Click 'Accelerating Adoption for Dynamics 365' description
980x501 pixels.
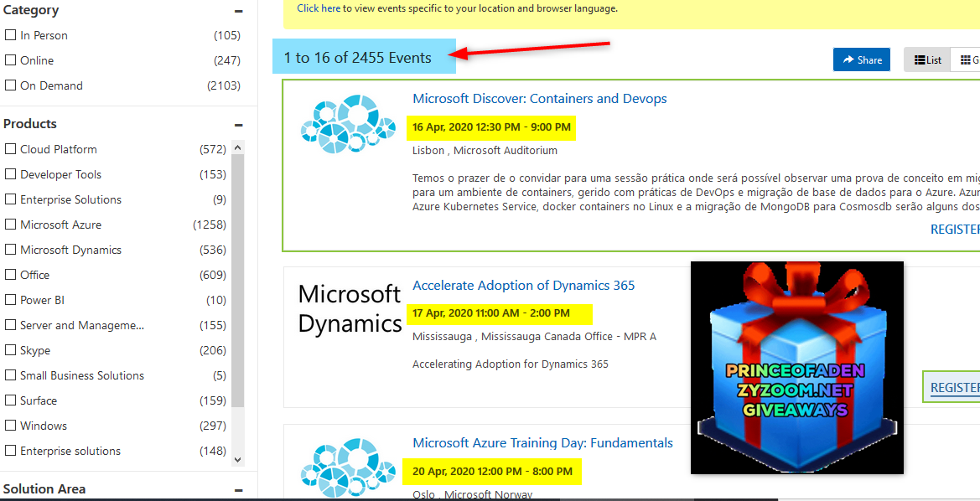[510, 364]
